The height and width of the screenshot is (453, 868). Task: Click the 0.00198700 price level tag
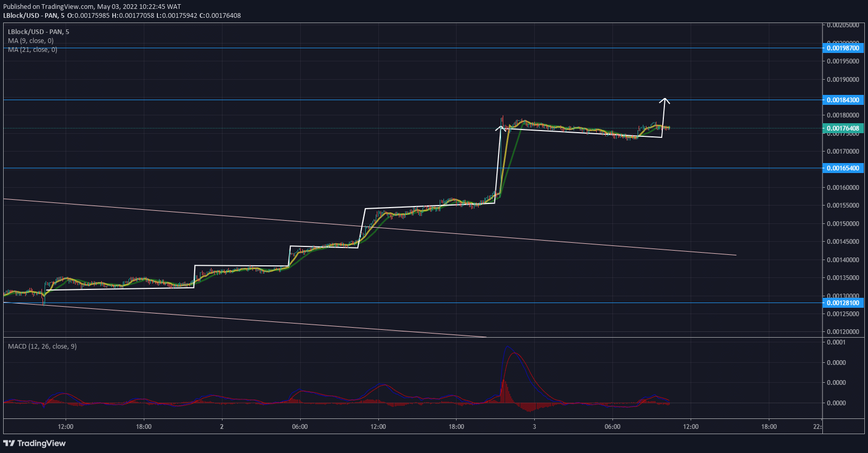pos(843,48)
